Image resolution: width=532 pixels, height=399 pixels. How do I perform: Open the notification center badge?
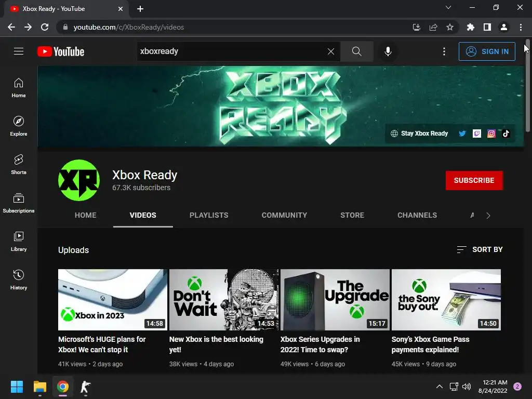point(517,387)
